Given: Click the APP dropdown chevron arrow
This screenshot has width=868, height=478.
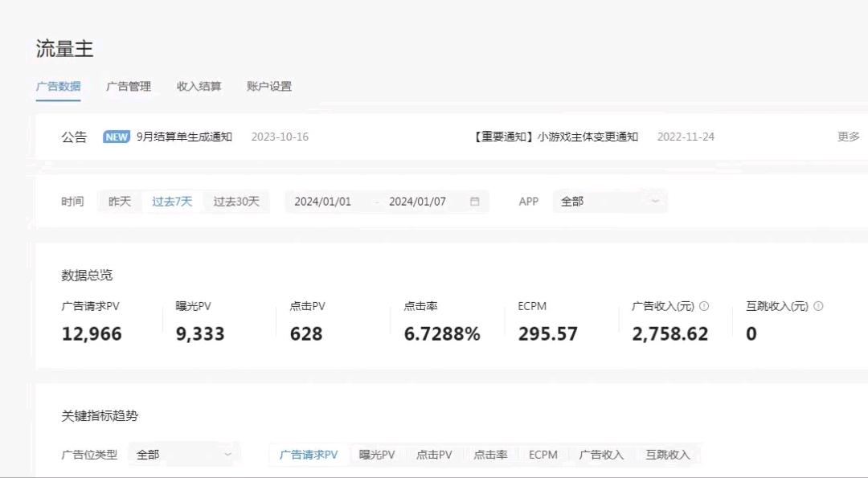Looking at the screenshot, I should [x=655, y=202].
